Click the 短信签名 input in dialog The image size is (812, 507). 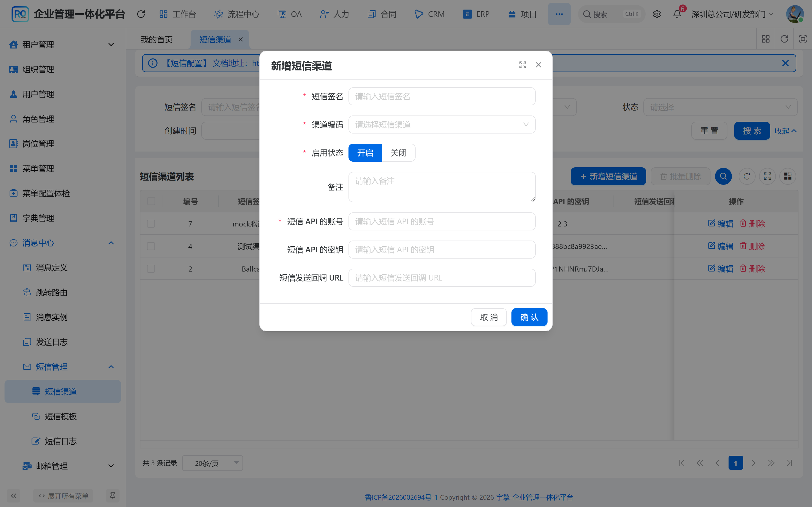pos(442,97)
